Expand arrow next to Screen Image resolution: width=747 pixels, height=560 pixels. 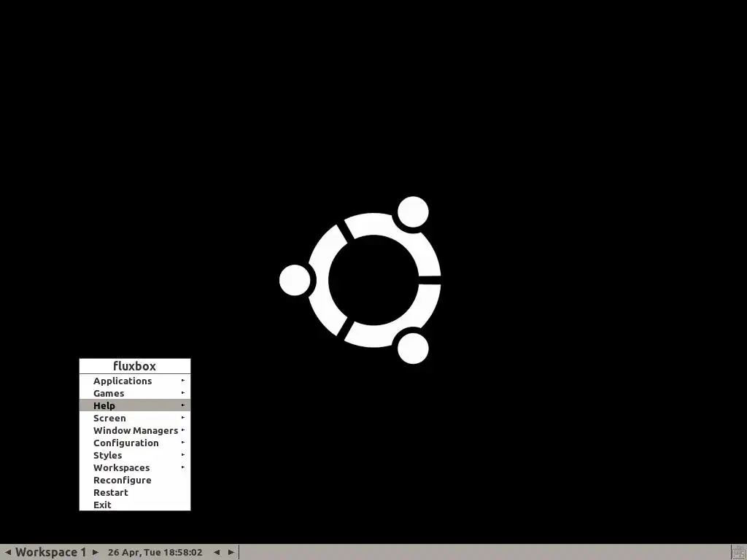pos(183,418)
